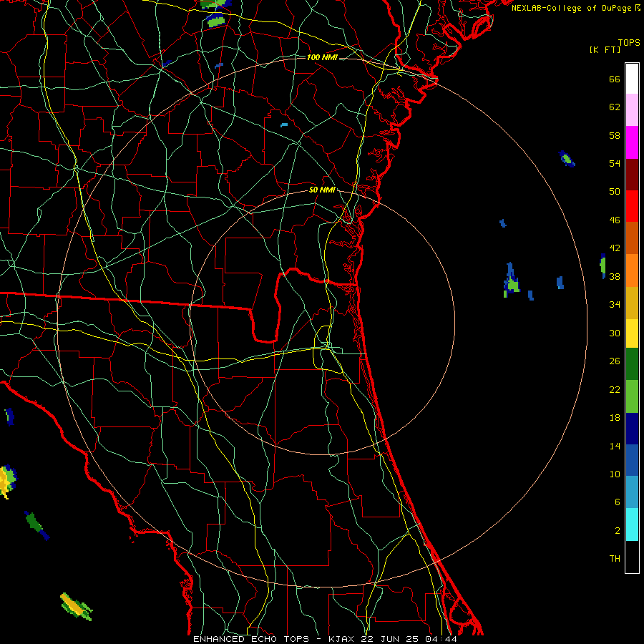Click the dark green echo cell southwest gulf
This screenshot has height=644, width=644.
[x=36, y=525]
